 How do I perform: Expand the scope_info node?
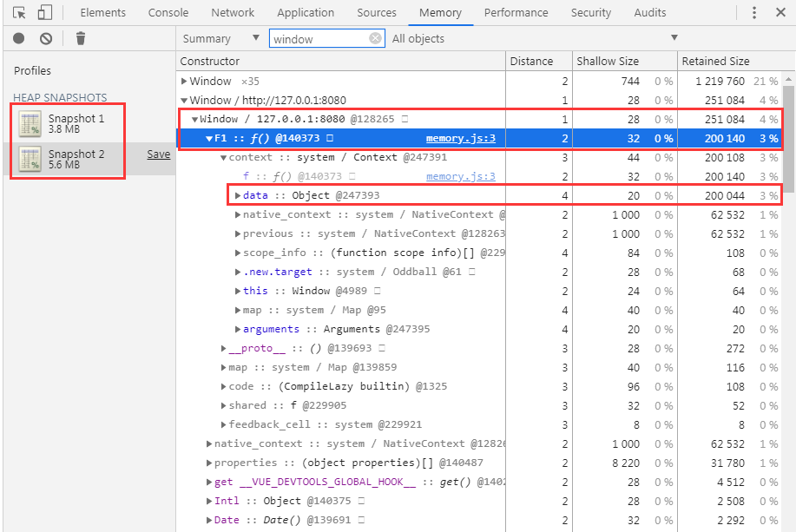[x=237, y=253]
